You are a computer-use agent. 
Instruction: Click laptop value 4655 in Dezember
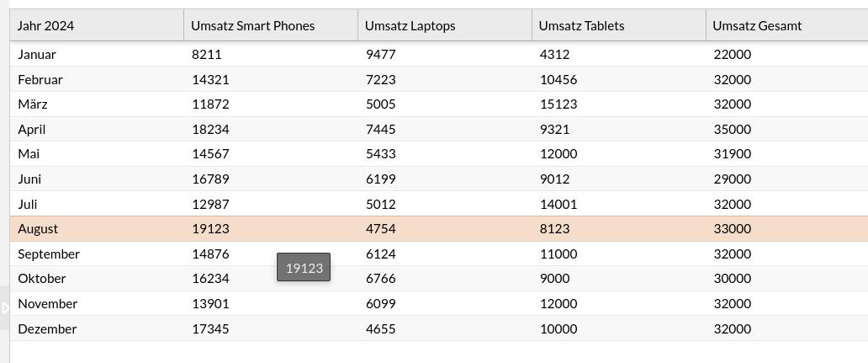380,328
